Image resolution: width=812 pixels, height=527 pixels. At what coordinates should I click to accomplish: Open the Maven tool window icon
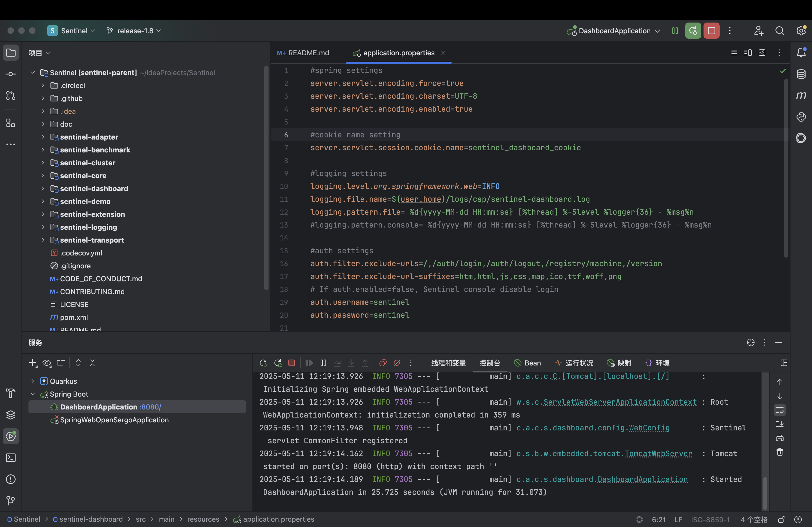[x=801, y=96]
